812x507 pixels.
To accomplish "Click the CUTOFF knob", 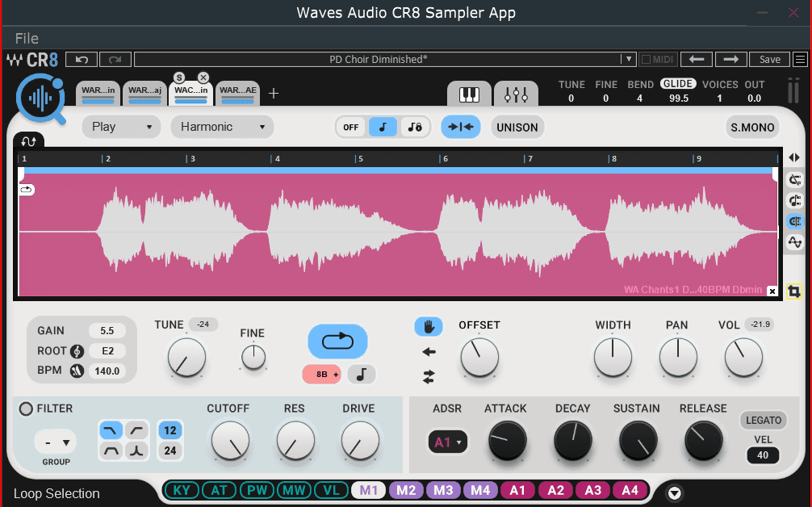I will coord(230,442).
